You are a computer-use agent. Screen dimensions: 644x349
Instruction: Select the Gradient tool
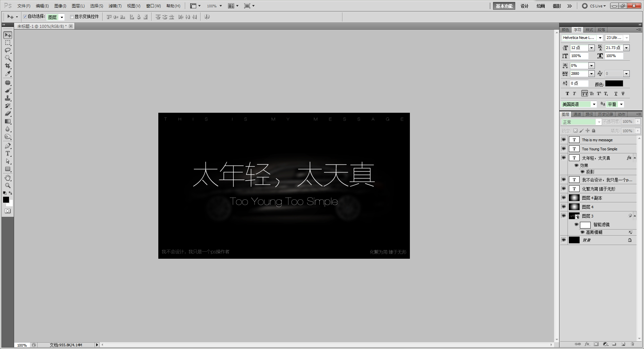7,121
